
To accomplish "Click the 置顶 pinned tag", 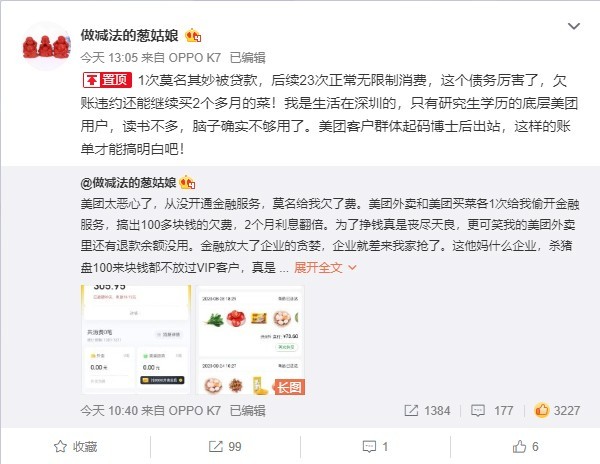I will pos(108,80).
